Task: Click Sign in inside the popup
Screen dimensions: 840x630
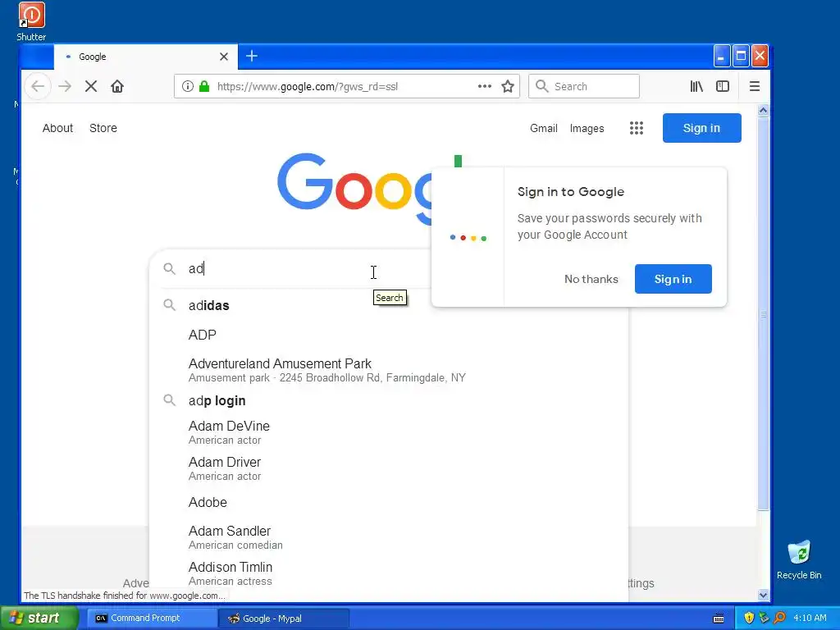Action: point(673,279)
